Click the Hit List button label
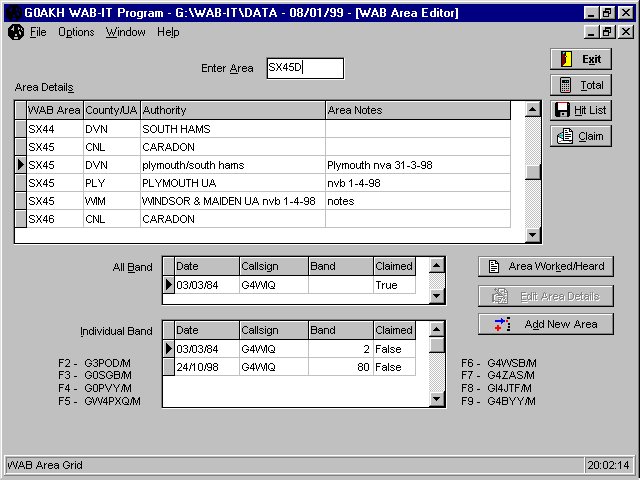 pos(590,110)
